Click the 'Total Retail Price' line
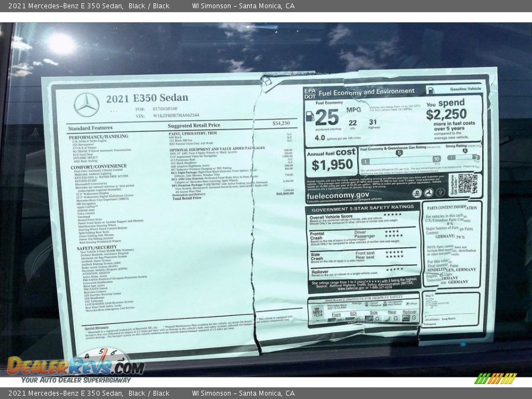Viewport: 532px width, 399px height. [187, 198]
